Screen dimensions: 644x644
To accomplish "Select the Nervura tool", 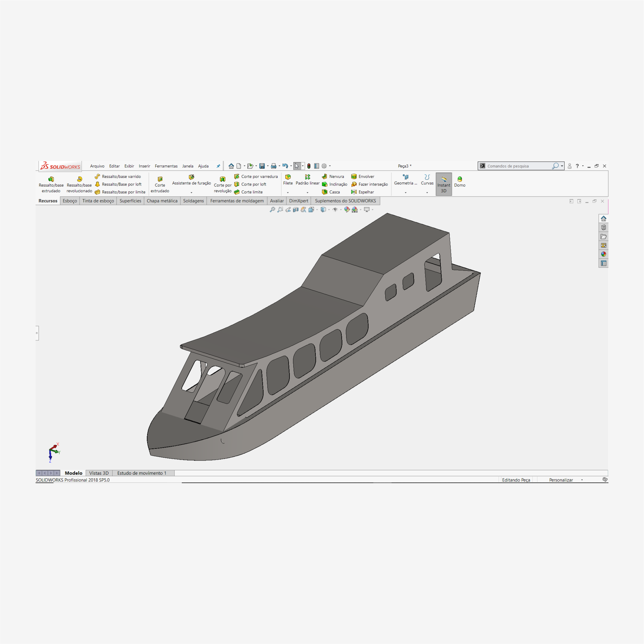I will click(x=333, y=176).
